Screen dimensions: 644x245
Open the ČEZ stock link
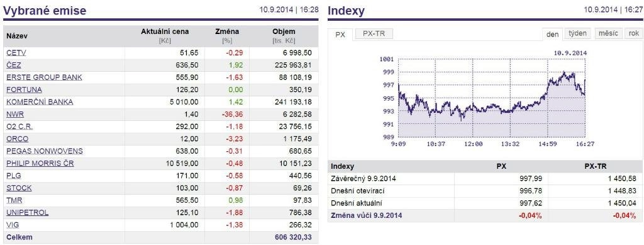pos(14,65)
